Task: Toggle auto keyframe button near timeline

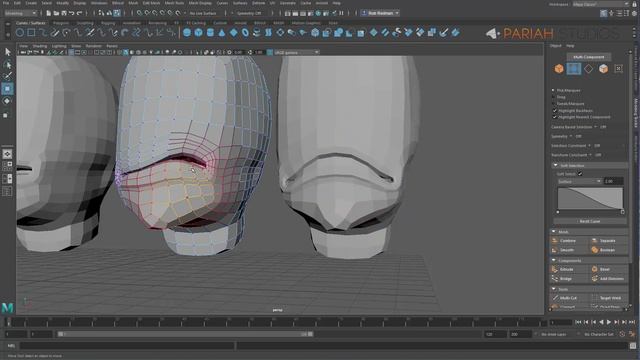Action: pos(622,334)
